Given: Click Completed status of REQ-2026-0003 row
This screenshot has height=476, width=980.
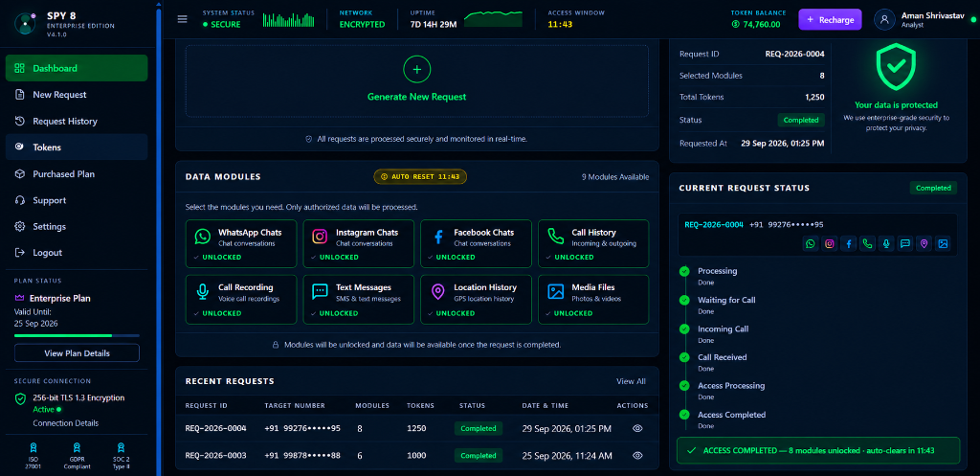Looking at the screenshot, I should (x=479, y=455).
